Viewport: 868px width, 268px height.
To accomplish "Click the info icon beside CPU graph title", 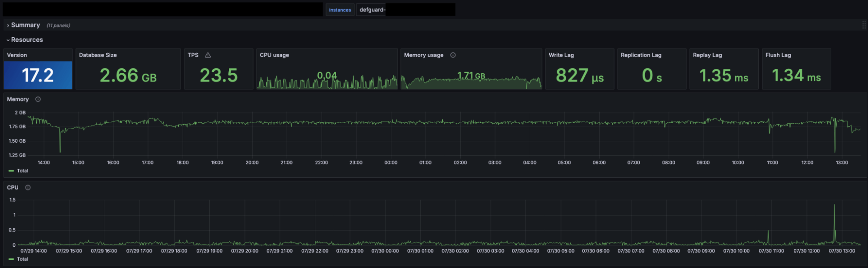I will point(28,188).
